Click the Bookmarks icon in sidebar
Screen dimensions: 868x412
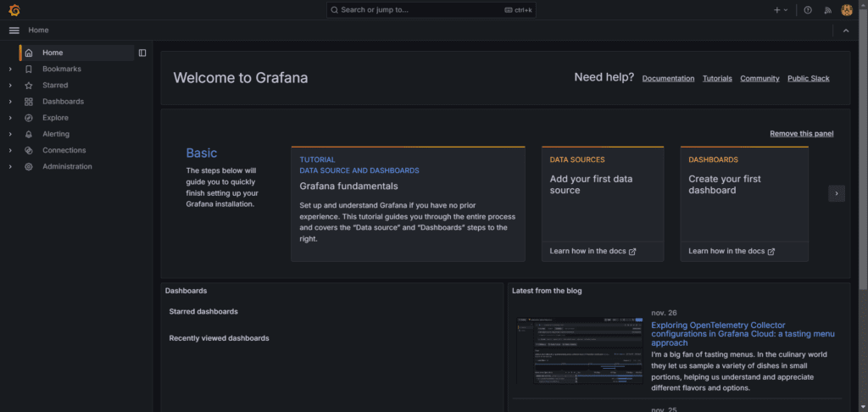click(x=29, y=70)
